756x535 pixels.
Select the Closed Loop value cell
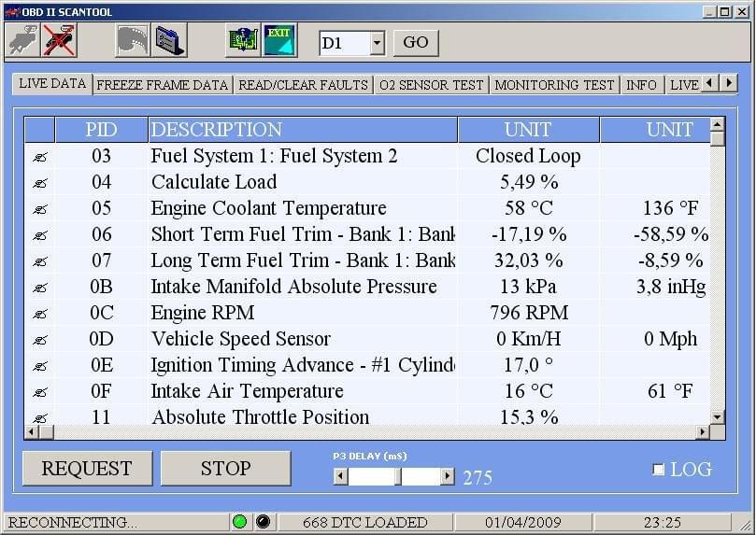[528, 156]
